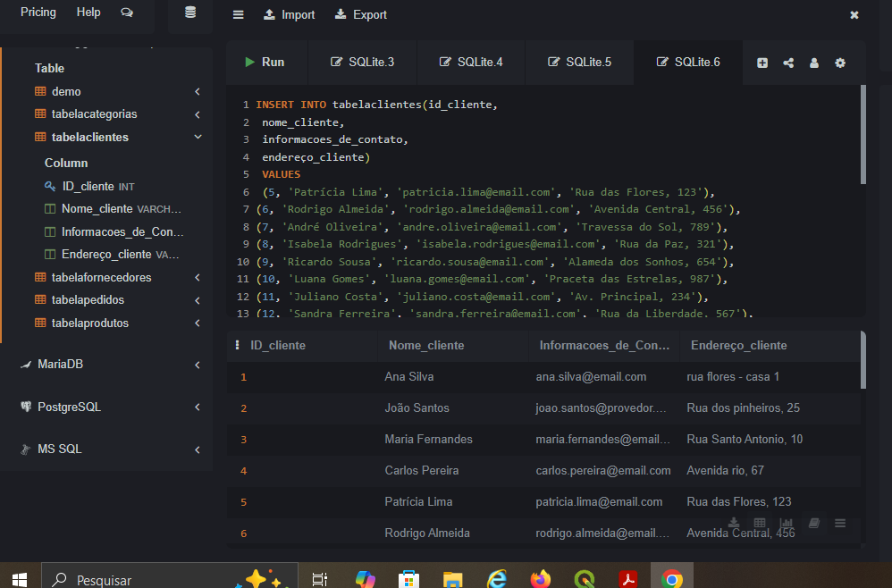Click the Endereço_cliente column header in results
892x588 pixels.
point(738,345)
